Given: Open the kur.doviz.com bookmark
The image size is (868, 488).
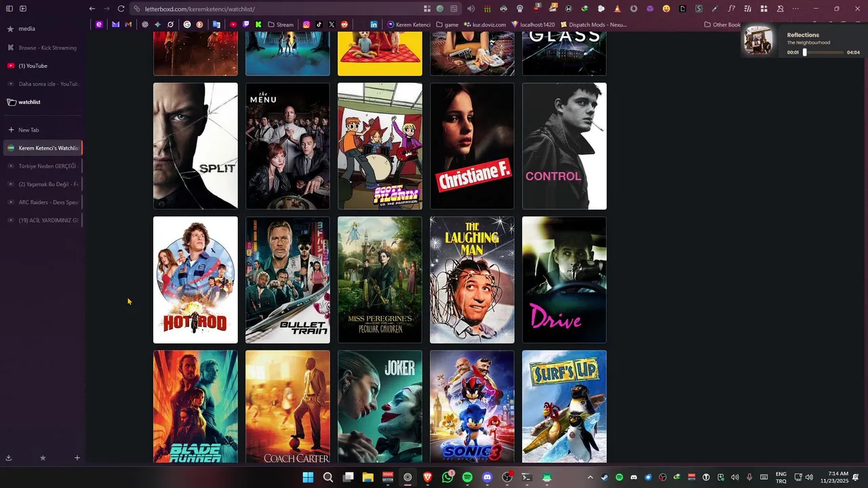Looking at the screenshot, I should click(x=485, y=24).
